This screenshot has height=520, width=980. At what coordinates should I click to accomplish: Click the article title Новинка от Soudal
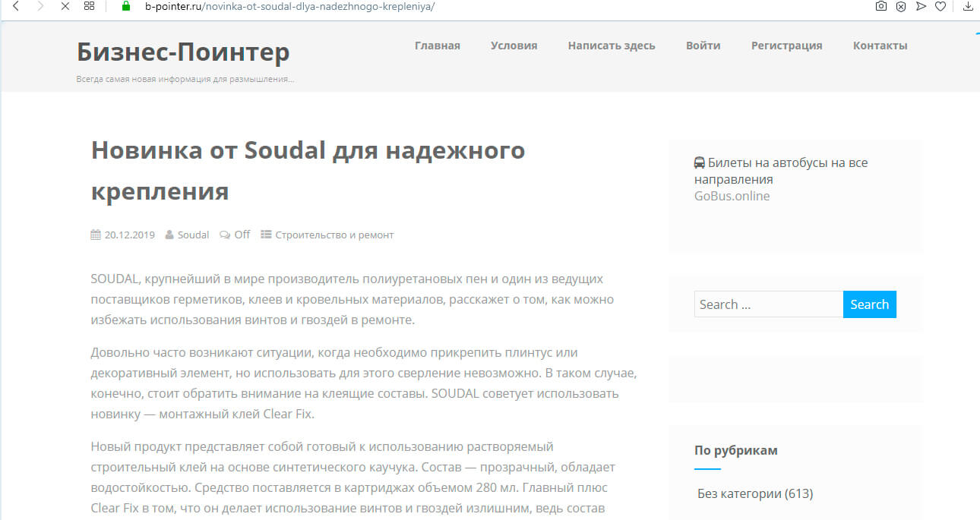pyautogui.click(x=308, y=170)
